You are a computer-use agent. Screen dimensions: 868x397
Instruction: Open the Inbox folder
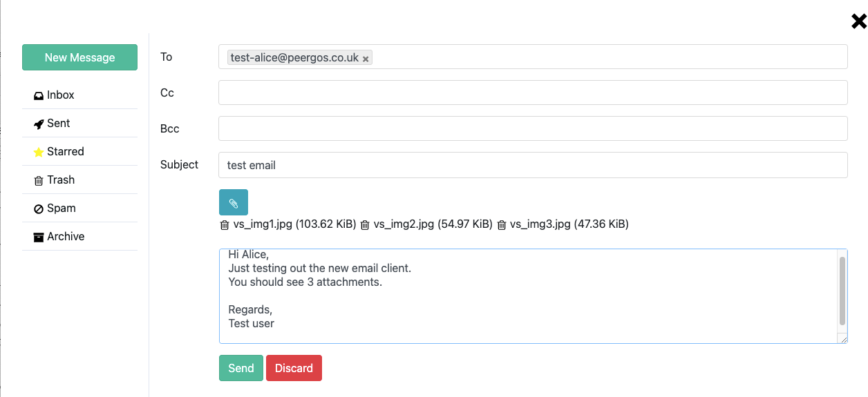point(60,95)
